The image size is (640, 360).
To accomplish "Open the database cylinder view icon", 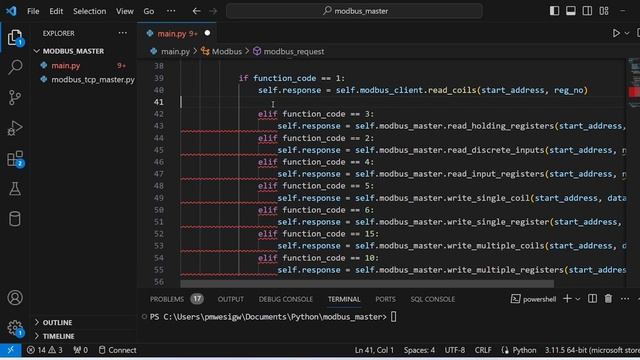I will [x=15, y=219].
